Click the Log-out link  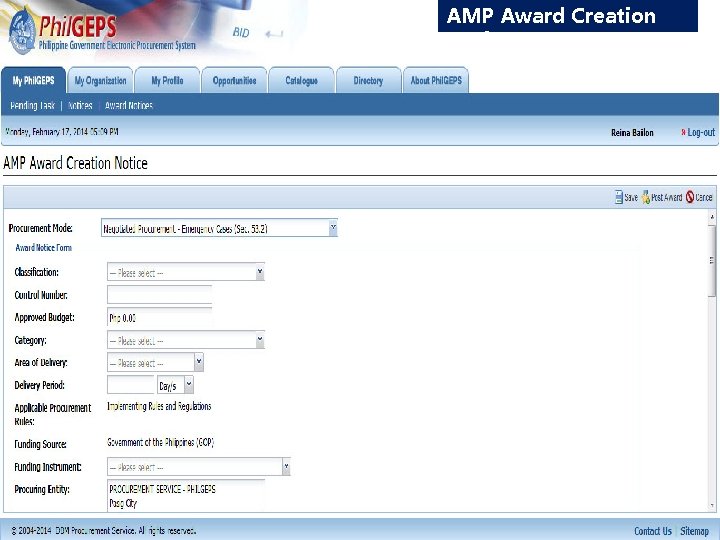(x=701, y=132)
